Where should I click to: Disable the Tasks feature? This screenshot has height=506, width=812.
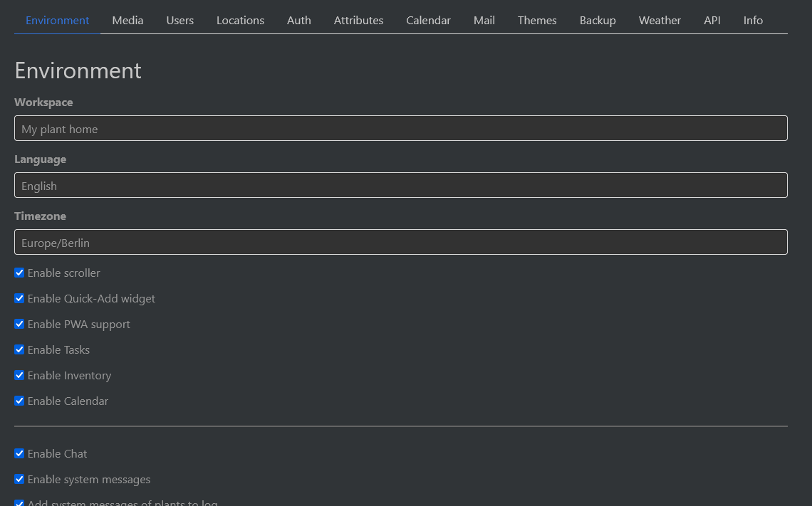coord(19,349)
